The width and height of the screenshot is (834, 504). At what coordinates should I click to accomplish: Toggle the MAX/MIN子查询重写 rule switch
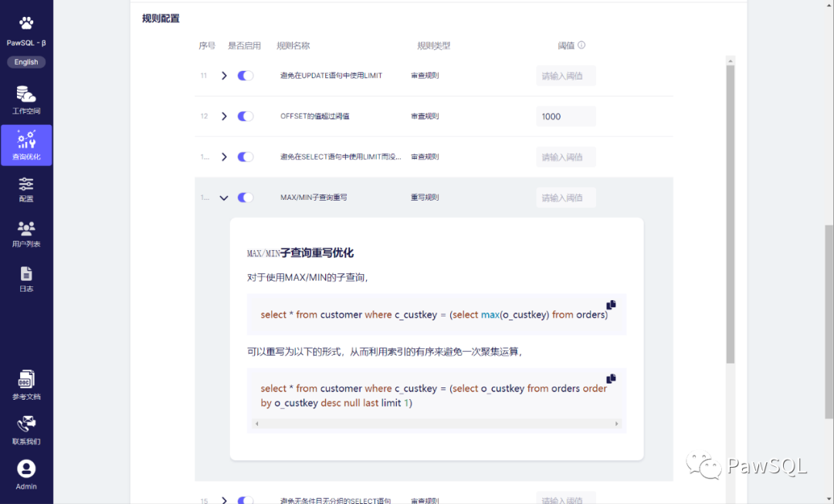[246, 197]
